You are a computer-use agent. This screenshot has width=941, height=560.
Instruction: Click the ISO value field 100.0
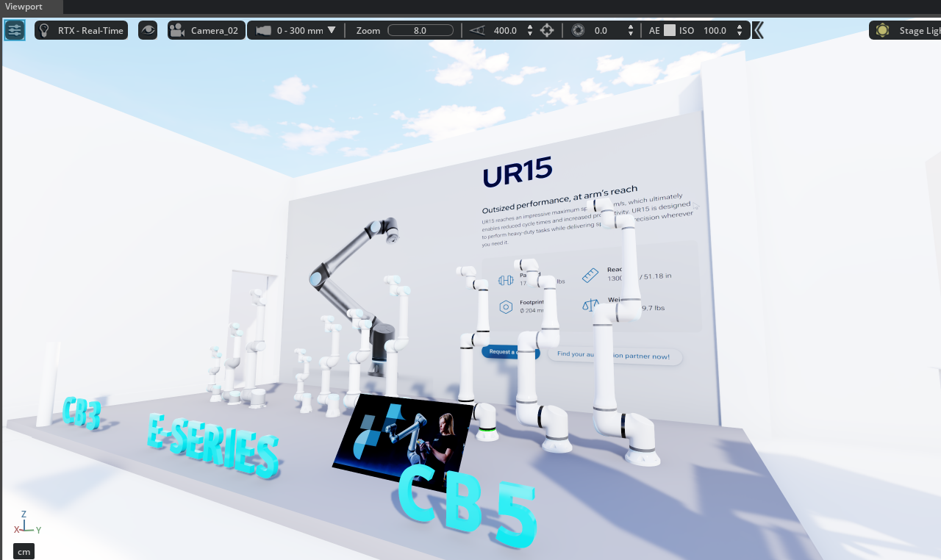coord(715,30)
